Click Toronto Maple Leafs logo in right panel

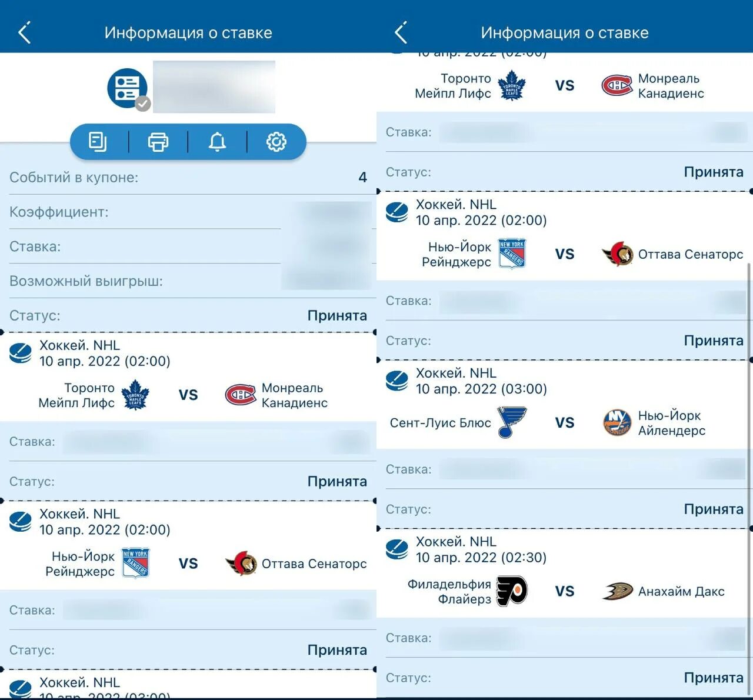(512, 86)
